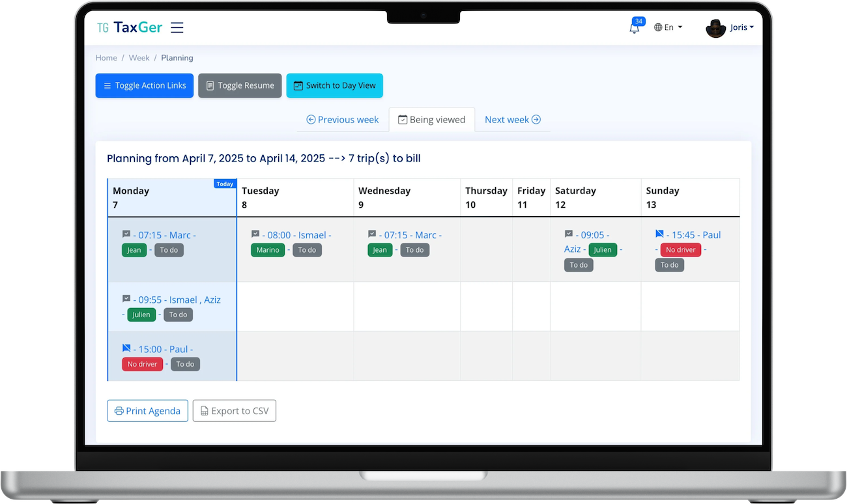Image resolution: width=847 pixels, height=504 pixels.
Task: Click the notification bell icon
Action: [634, 27]
